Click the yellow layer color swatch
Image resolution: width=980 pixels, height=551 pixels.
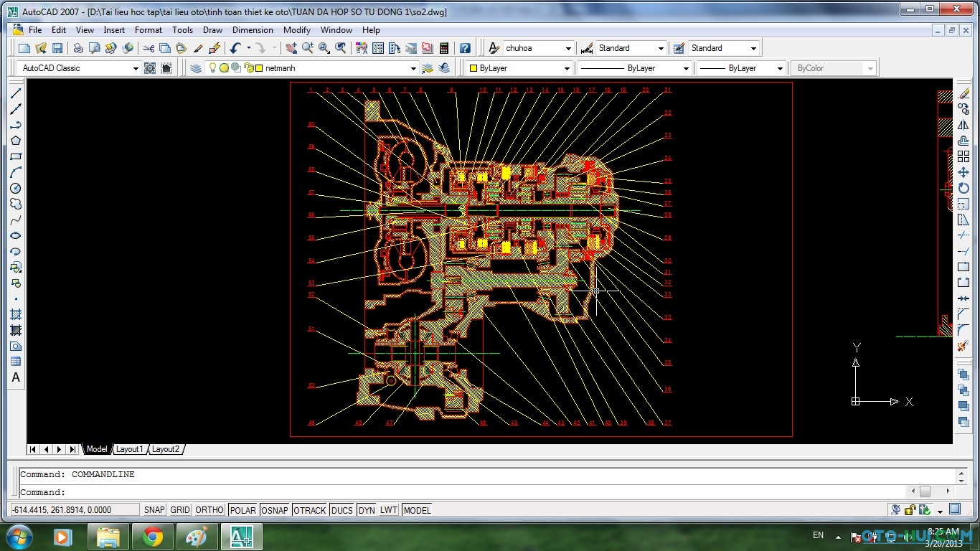258,67
